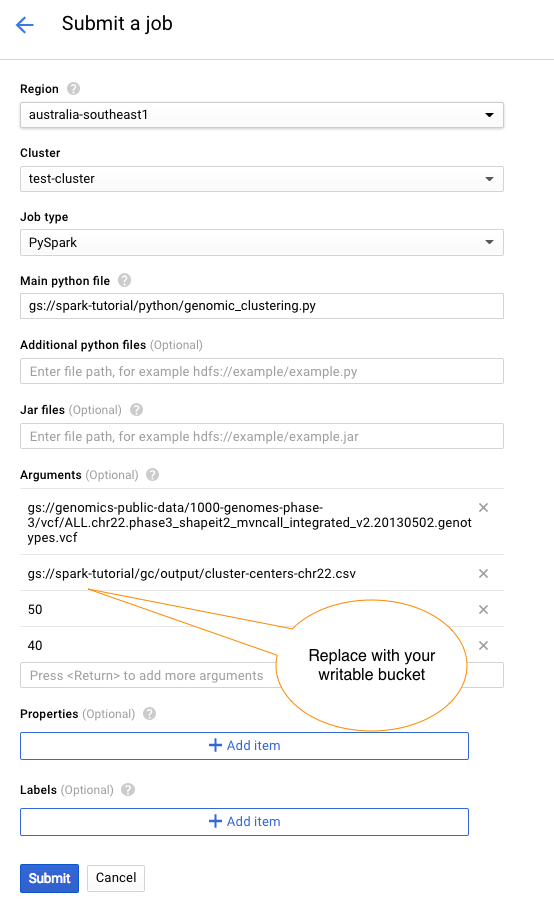
Task: Open help icon beside Jar files
Action: (x=136, y=410)
